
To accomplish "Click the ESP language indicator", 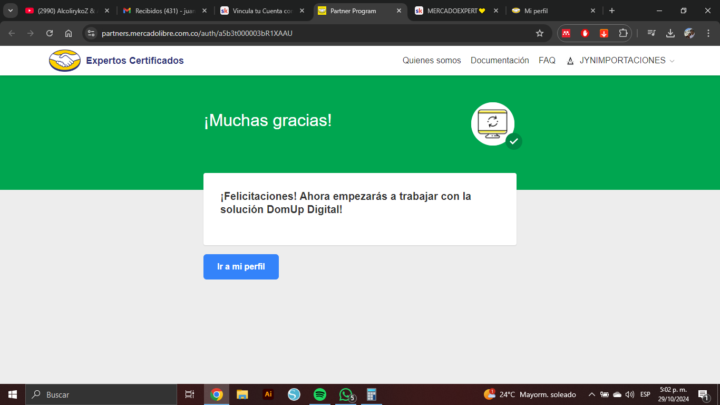I will (645, 394).
